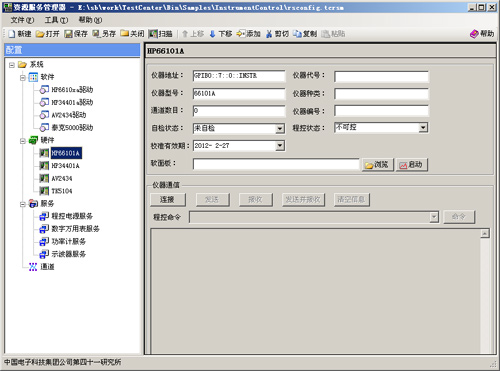500x371 pixels.
Task: Select the TNS104 hardware instrument icon
Action: [44, 191]
